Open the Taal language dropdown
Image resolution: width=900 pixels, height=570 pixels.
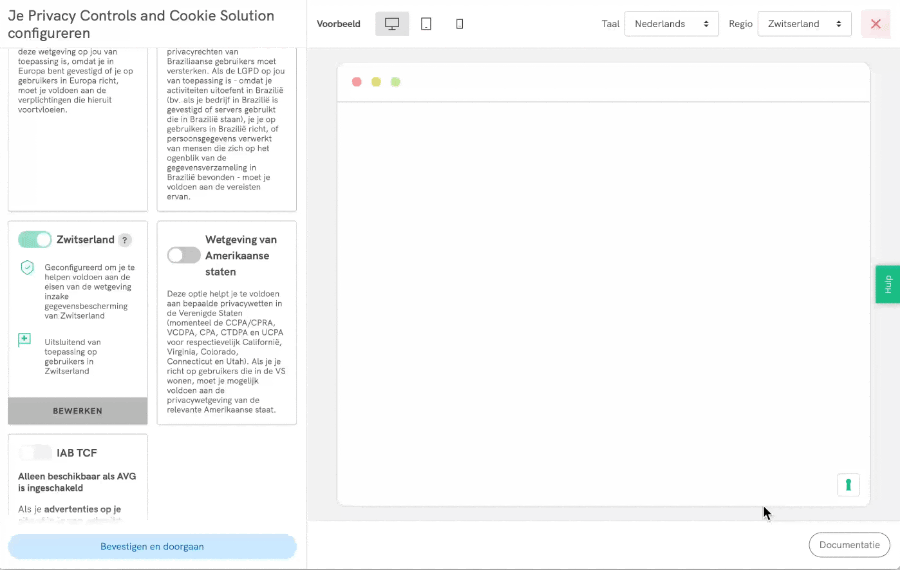[x=671, y=24]
